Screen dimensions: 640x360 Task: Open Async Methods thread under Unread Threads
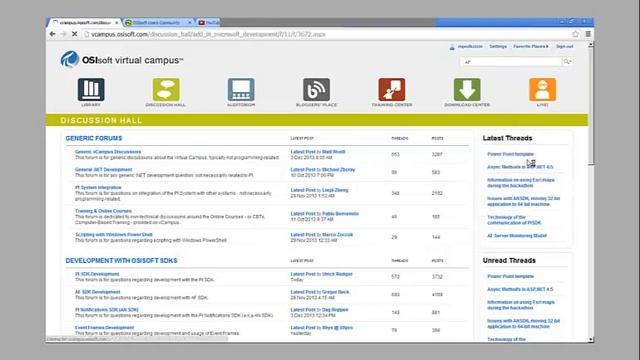520,289
